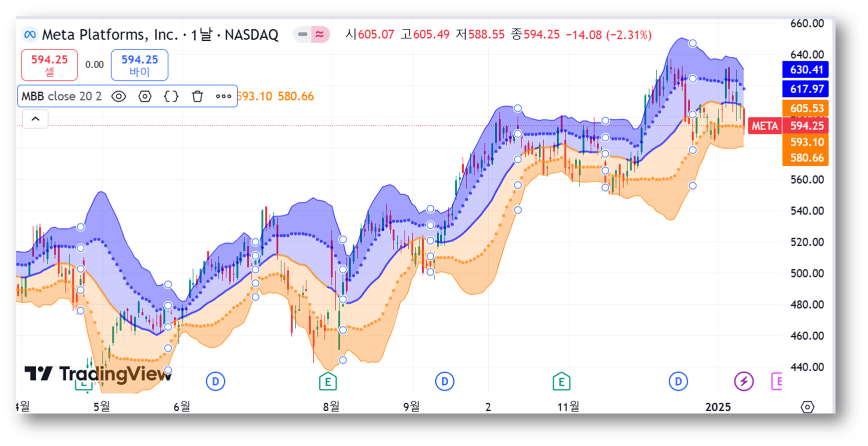The height and width of the screenshot is (446, 868).
Task: Click the 640.00 price axis value
Action: (807, 54)
